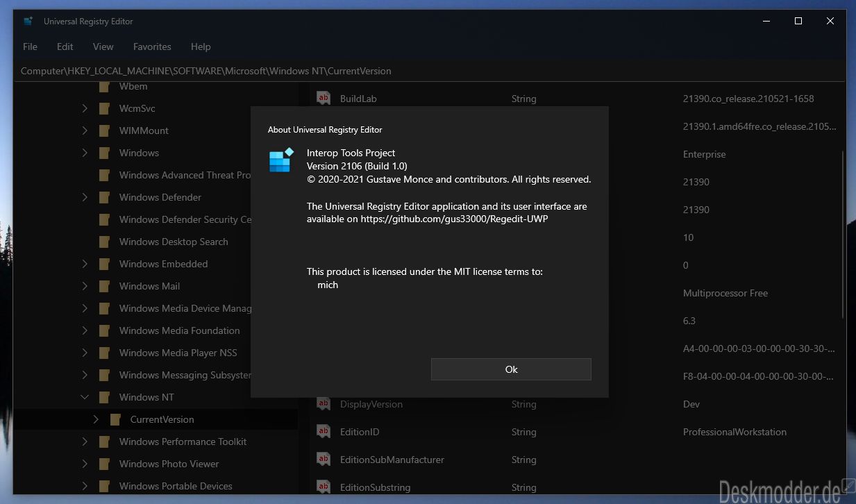Open the File menu
Image resolution: width=856 pixels, height=504 pixels.
click(30, 47)
